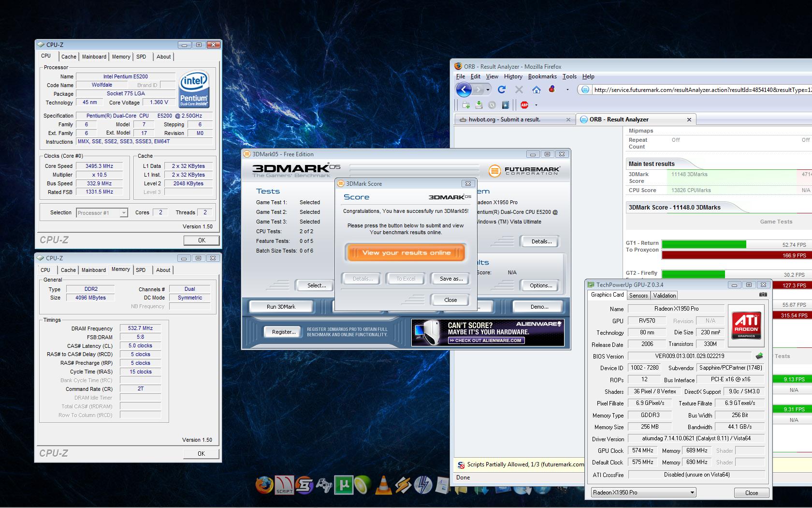Click DRAM Frequency value 532.7 MHz
The image size is (812, 508).
coord(140,328)
